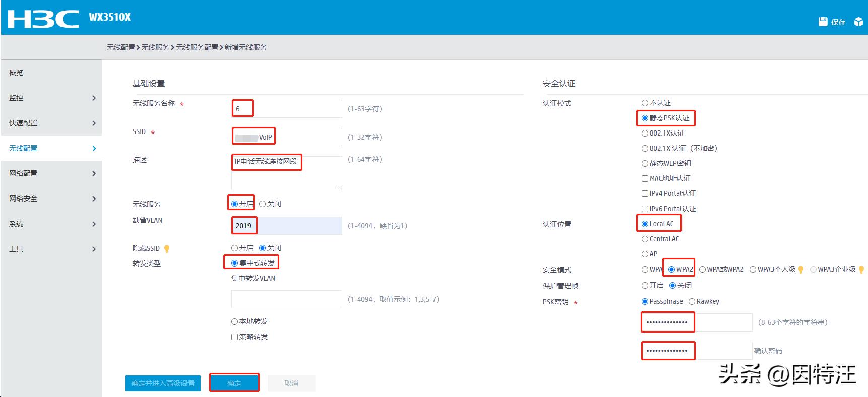
Task: Set 无线服务 to 开启
Action: tap(234, 204)
